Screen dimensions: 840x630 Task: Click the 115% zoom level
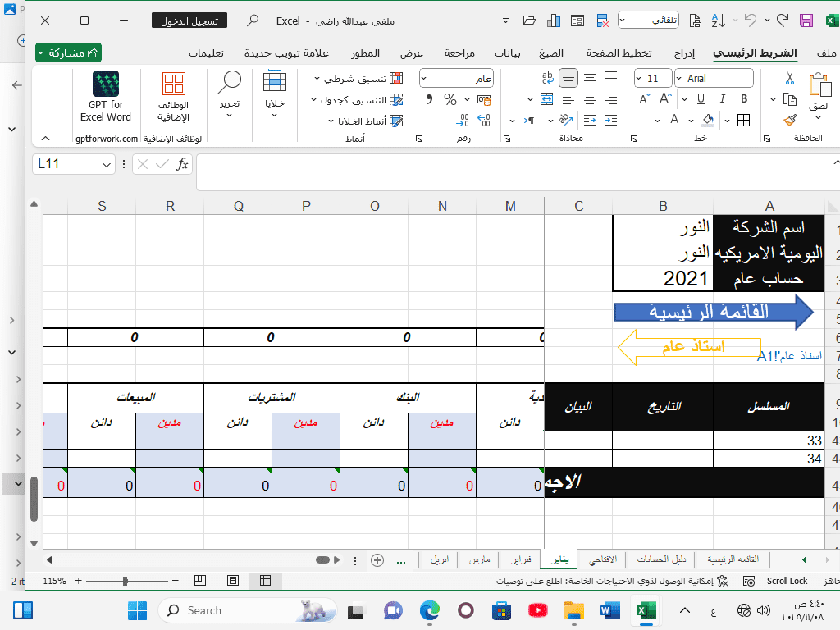(x=54, y=581)
